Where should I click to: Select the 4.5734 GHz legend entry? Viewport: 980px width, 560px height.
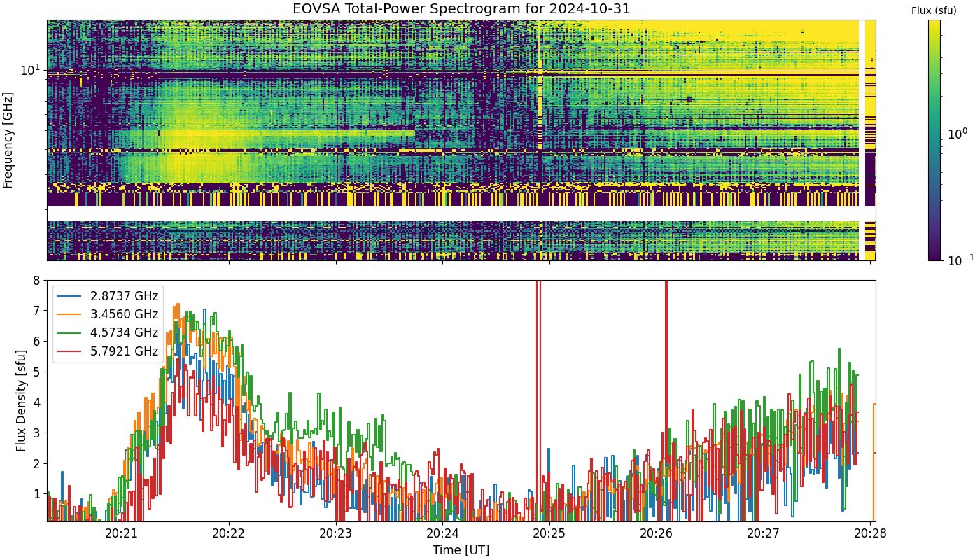point(109,332)
